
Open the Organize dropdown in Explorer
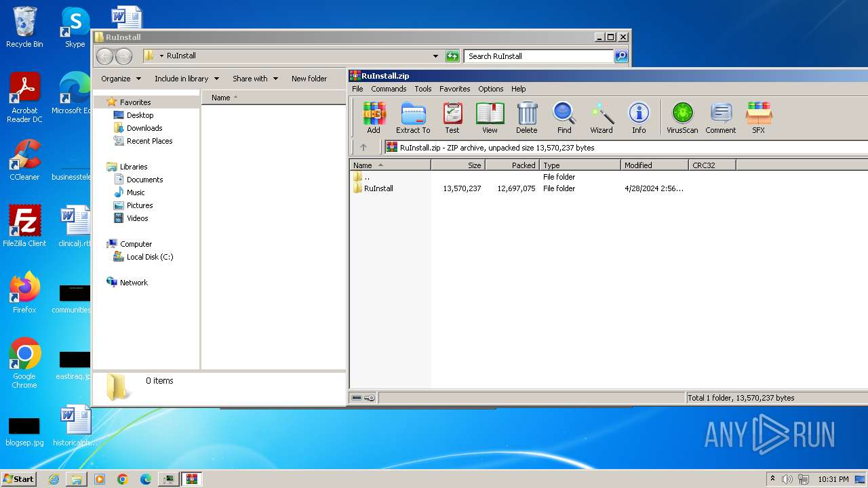121,79
